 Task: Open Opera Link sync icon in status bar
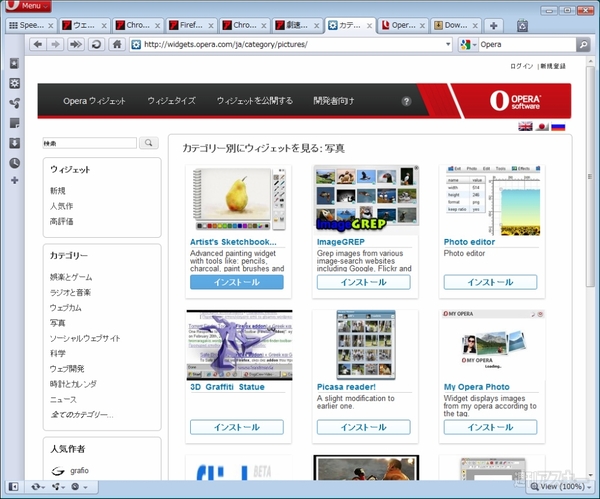[38, 487]
